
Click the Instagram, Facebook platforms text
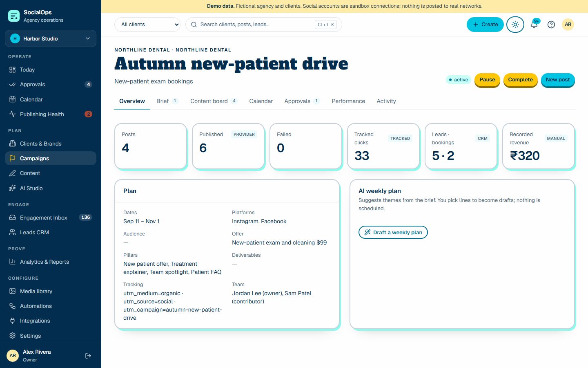pyautogui.click(x=259, y=221)
